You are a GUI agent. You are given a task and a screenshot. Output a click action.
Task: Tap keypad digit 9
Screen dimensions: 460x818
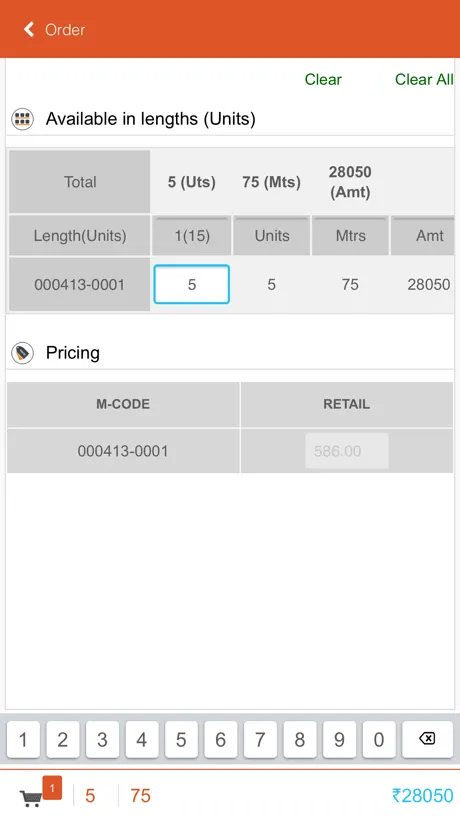tap(339, 739)
